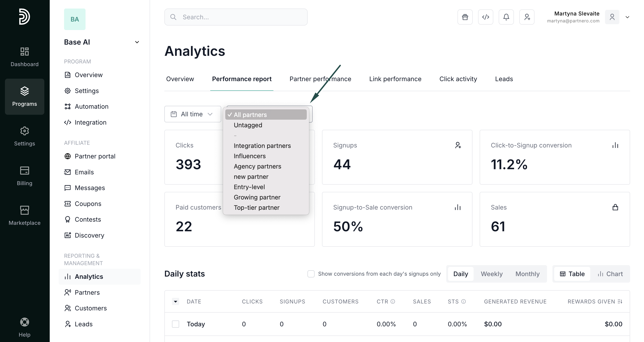
Task: Switch Daily stats to Chart view
Action: click(610, 274)
